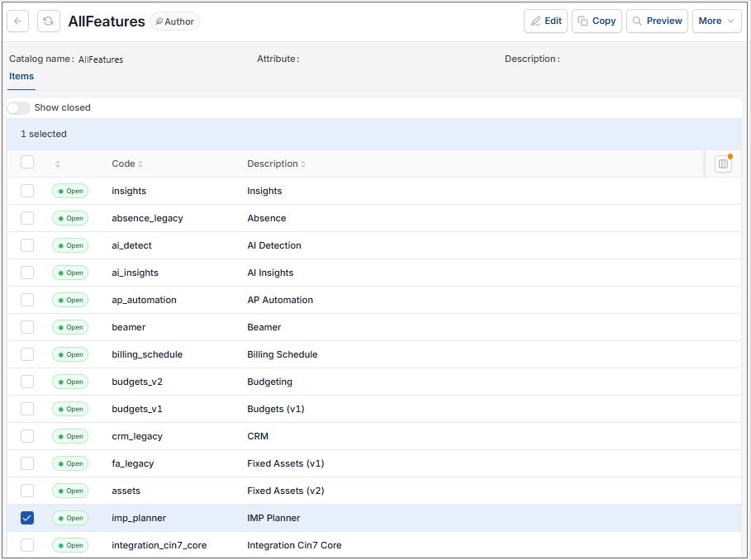Screen dimensions: 751x560
Task: Check the select-all header checkbox
Action: (x=27, y=162)
